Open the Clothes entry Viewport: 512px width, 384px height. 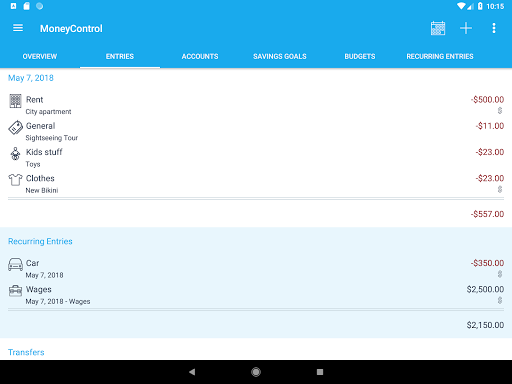click(256, 184)
